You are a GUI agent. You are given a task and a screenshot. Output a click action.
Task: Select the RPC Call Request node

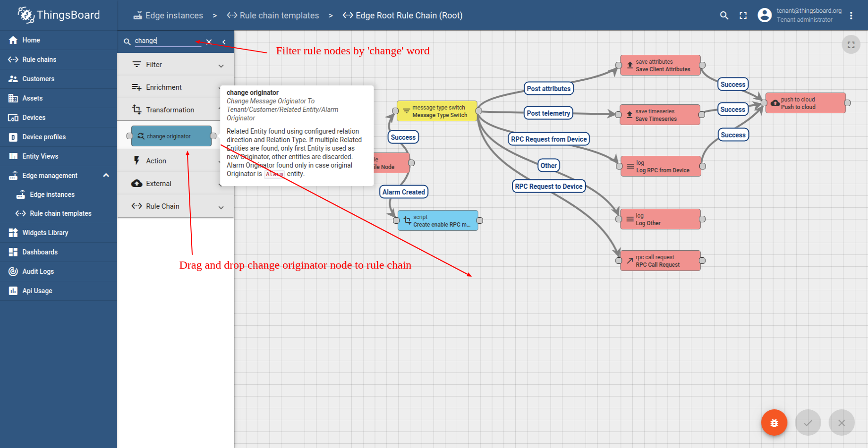(660, 261)
